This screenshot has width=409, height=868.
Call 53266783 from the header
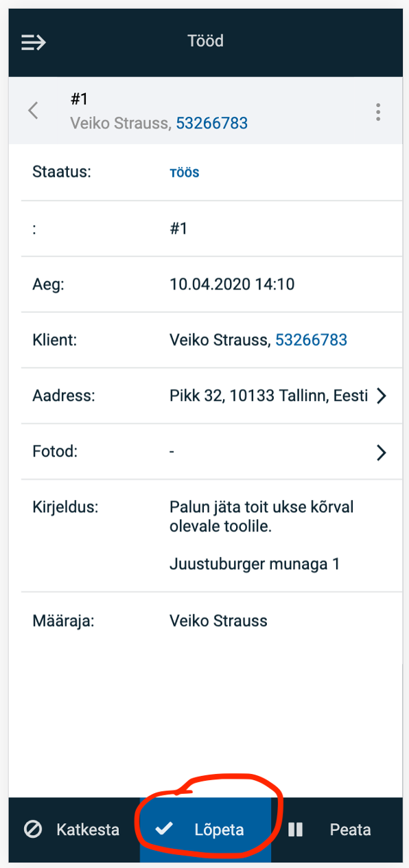click(212, 123)
